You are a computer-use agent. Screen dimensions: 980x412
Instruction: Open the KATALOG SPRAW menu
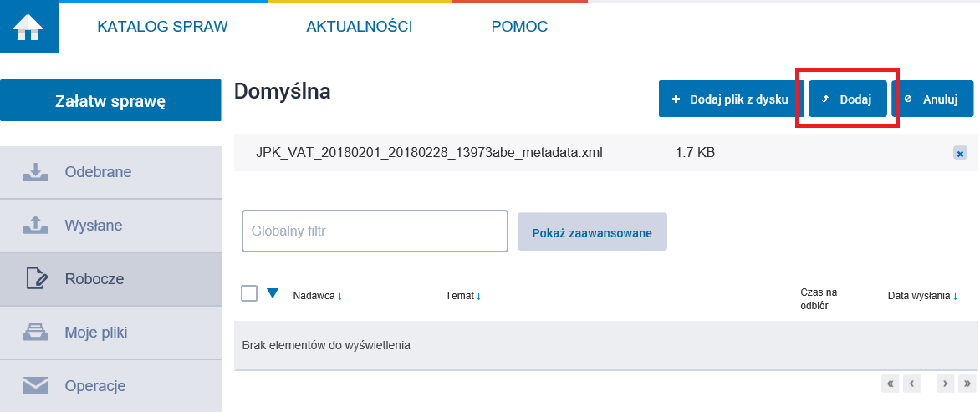(162, 27)
